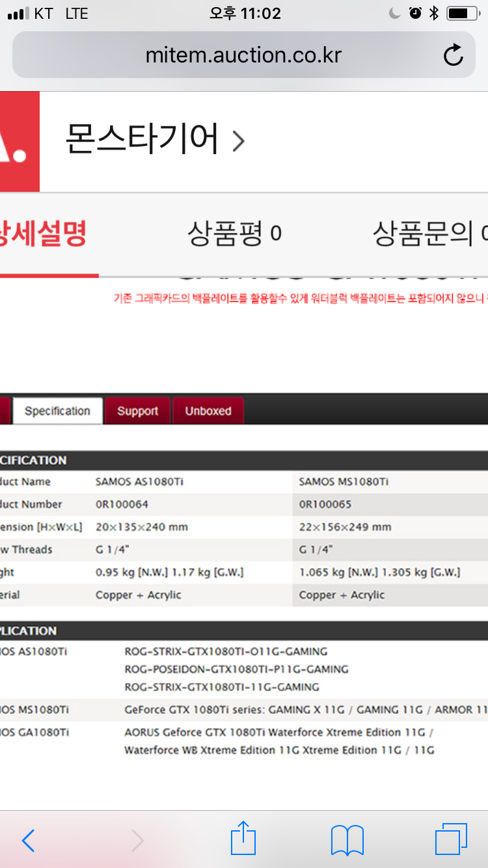This screenshot has width=488, height=868.
Task: Tap the Safari forward arrow
Action: [x=137, y=841]
